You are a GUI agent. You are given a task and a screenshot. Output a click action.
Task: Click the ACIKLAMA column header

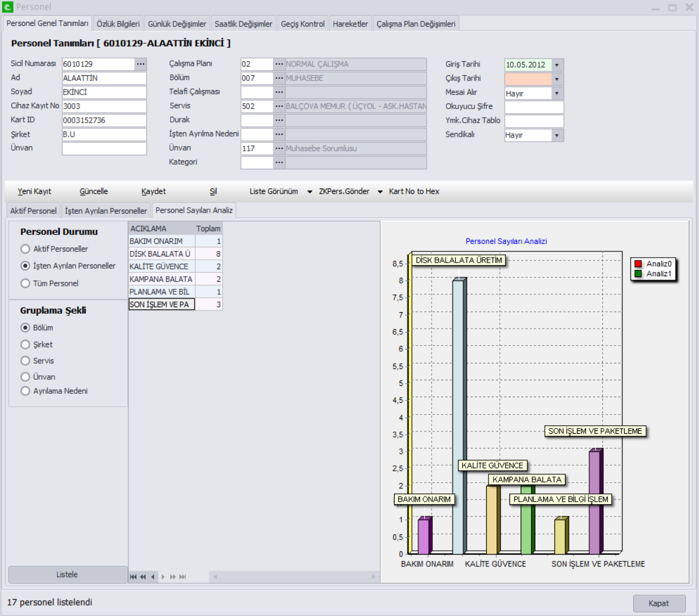click(x=162, y=228)
